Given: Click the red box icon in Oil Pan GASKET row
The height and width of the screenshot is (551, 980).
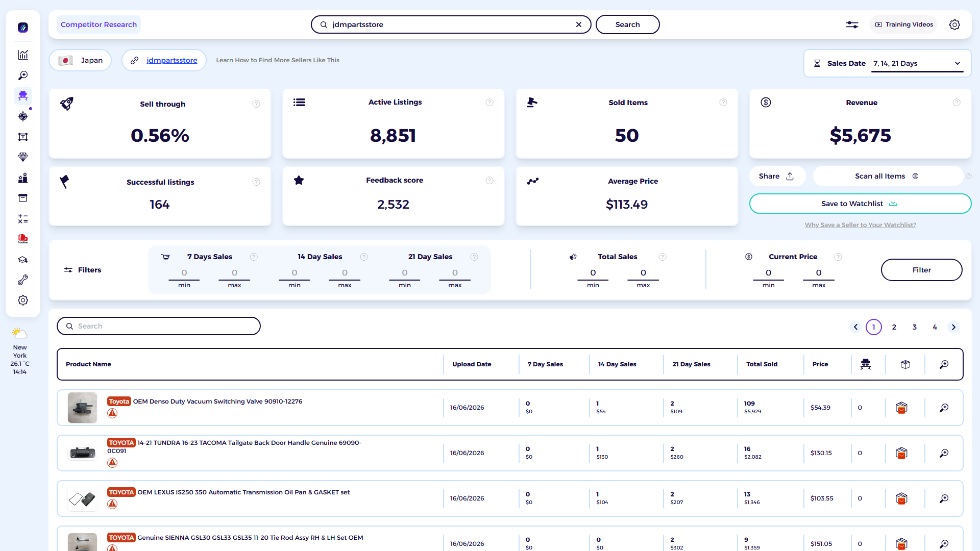Looking at the screenshot, I should pos(901,498).
